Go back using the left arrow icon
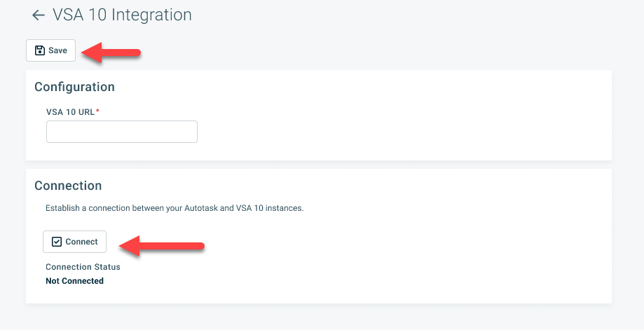Viewport: 644px width, 330px height. (x=39, y=15)
